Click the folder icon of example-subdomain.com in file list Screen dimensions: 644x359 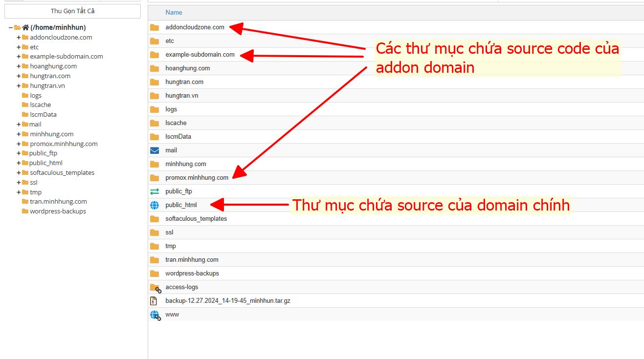[x=155, y=55]
